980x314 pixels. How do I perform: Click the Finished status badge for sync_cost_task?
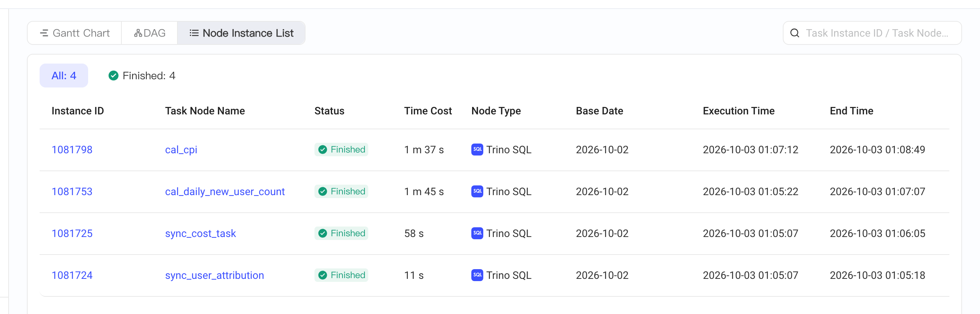pyautogui.click(x=341, y=233)
